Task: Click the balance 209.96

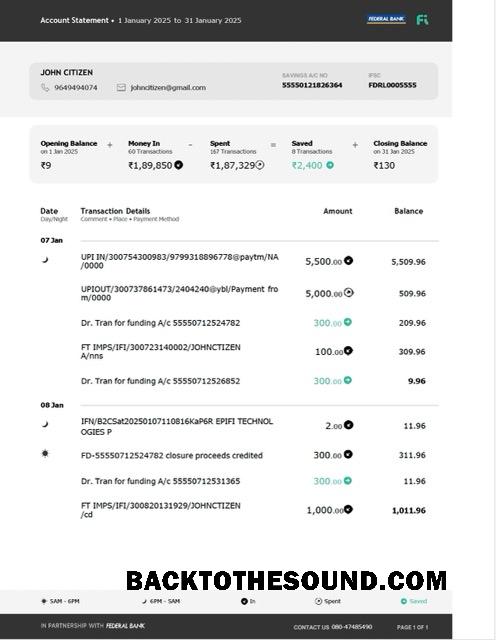Action: coord(412,323)
